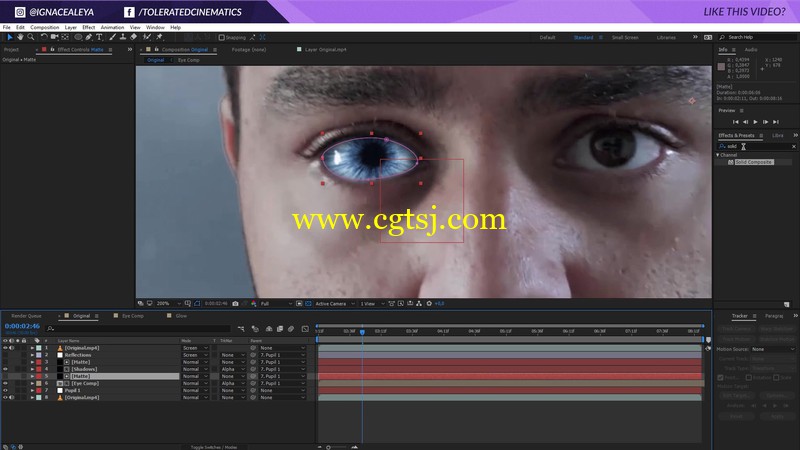Select the Type text tool
The height and width of the screenshot is (450, 800).
pos(99,37)
